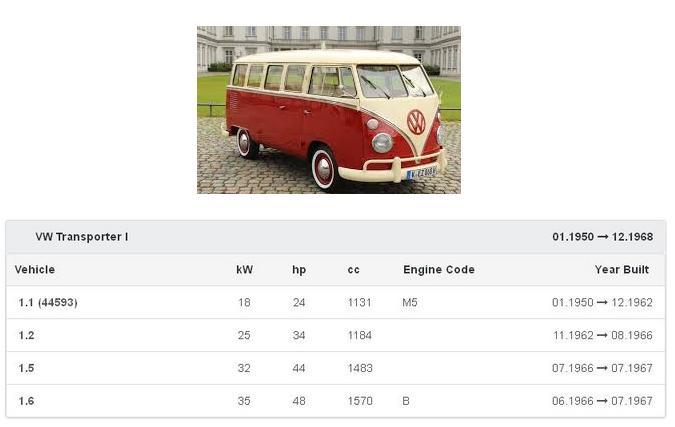Sort by the cc column header
The image size is (675, 427).
pyautogui.click(x=353, y=270)
